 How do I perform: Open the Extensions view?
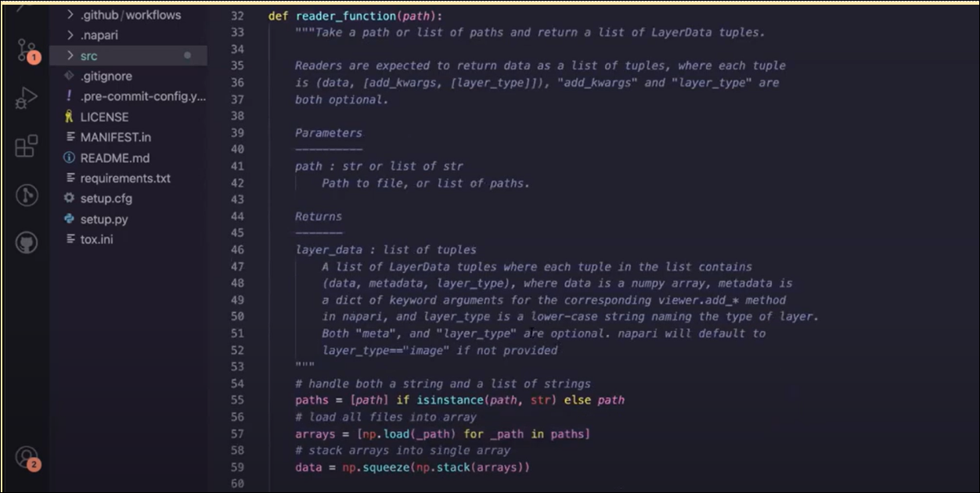click(x=26, y=146)
